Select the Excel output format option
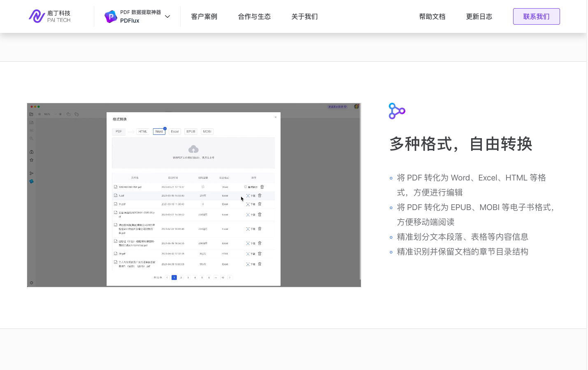Image resolution: width=588 pixels, height=370 pixels. pos(175,132)
